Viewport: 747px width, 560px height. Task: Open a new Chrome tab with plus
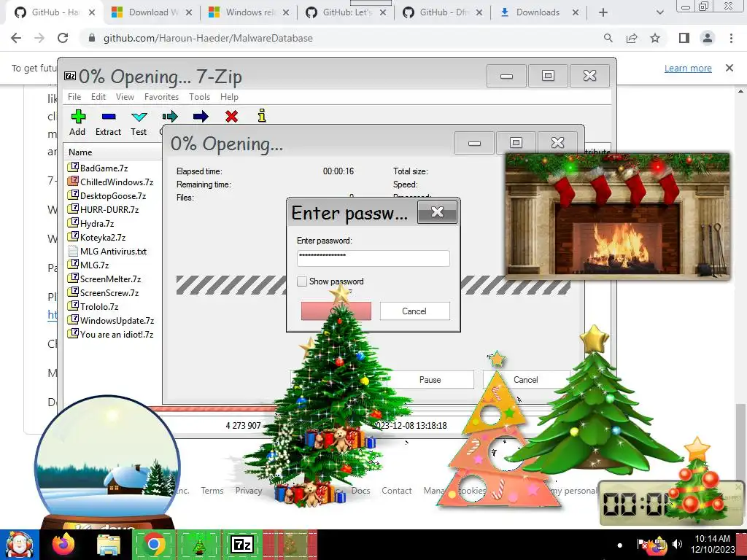[x=603, y=12]
